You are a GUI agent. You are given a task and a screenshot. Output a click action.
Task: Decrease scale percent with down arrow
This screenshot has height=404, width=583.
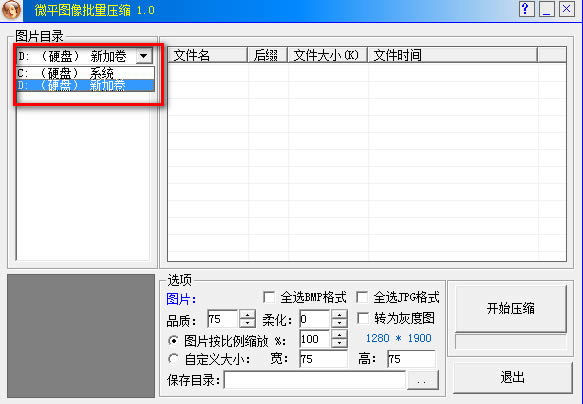click(339, 343)
